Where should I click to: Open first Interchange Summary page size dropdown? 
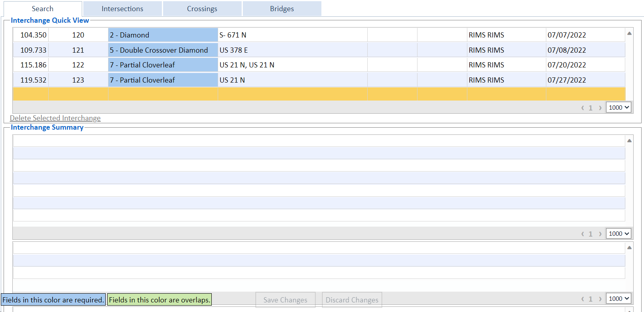pyautogui.click(x=618, y=233)
